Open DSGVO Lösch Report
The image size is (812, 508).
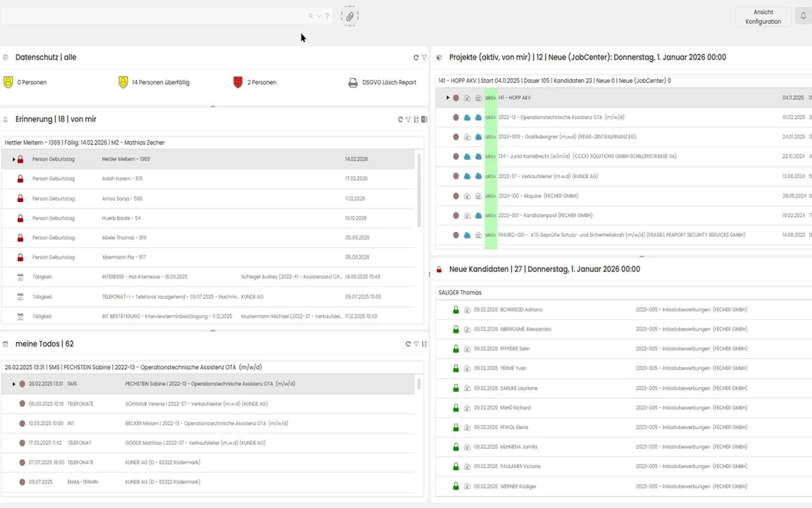click(x=382, y=82)
